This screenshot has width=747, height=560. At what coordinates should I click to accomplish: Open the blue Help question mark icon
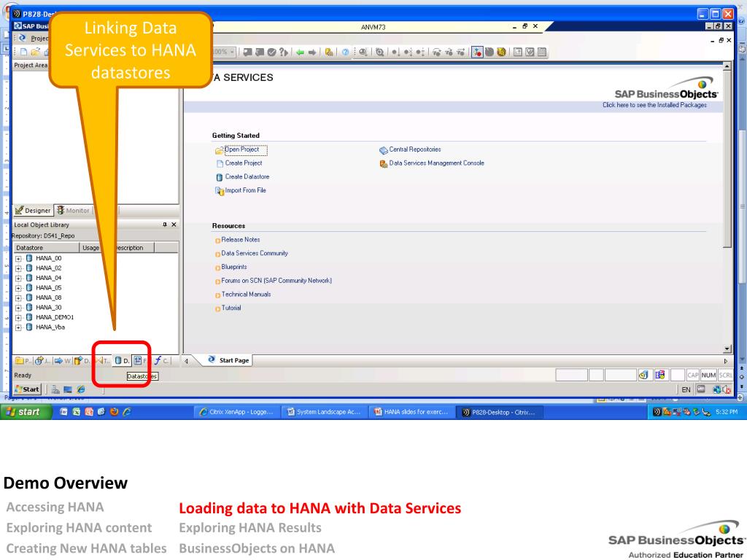345,52
